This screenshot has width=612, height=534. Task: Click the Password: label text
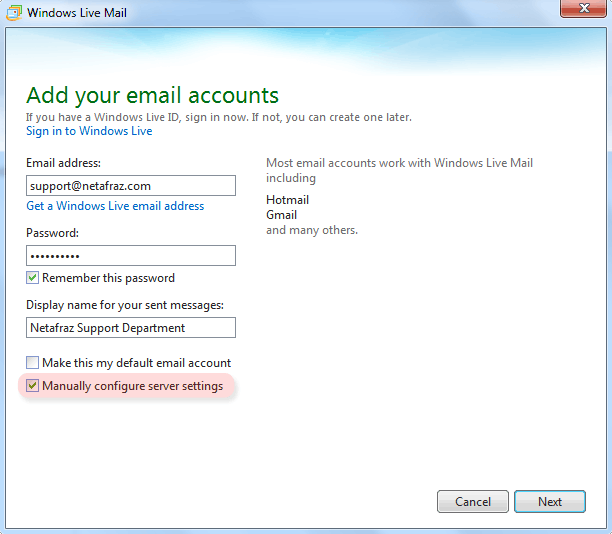click(52, 233)
